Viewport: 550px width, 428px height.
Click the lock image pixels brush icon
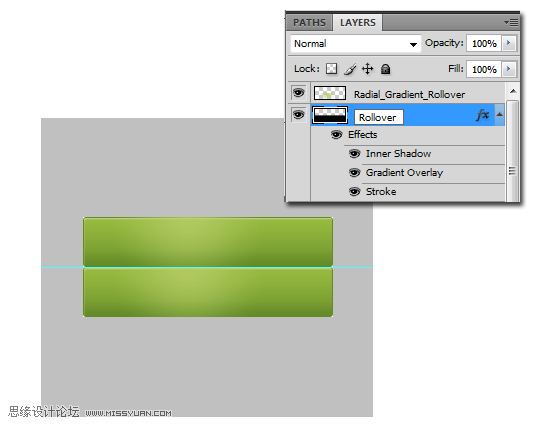(x=350, y=69)
